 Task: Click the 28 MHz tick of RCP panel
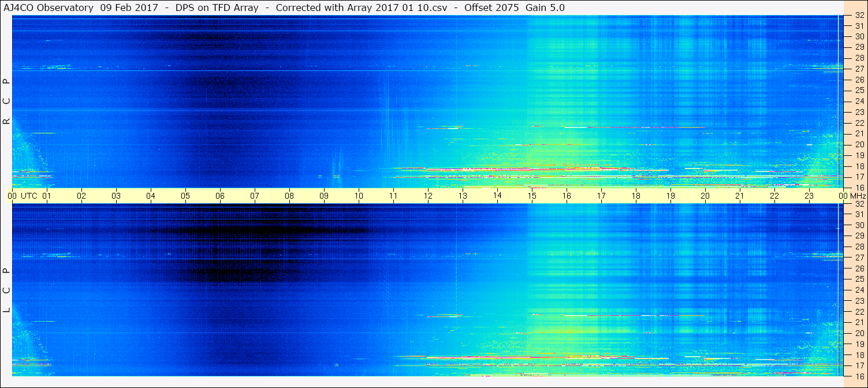(x=859, y=58)
